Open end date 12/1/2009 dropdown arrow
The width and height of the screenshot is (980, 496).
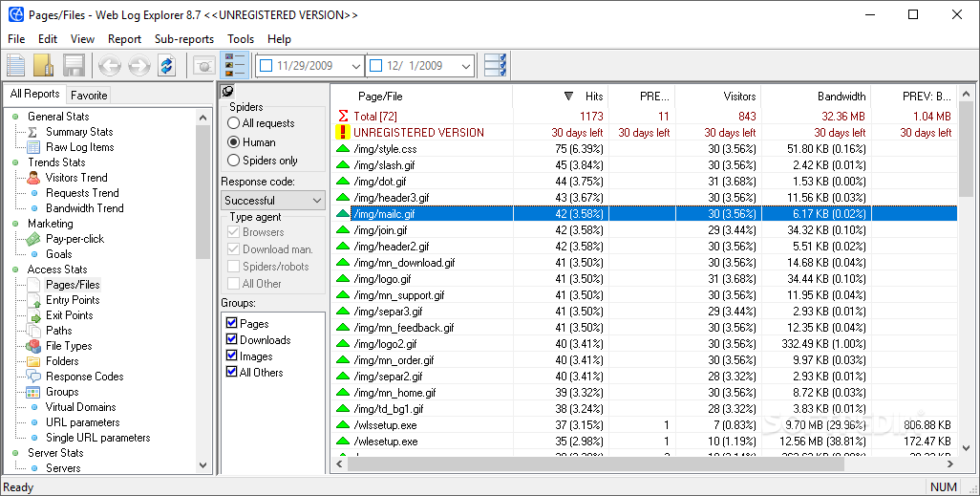point(465,66)
